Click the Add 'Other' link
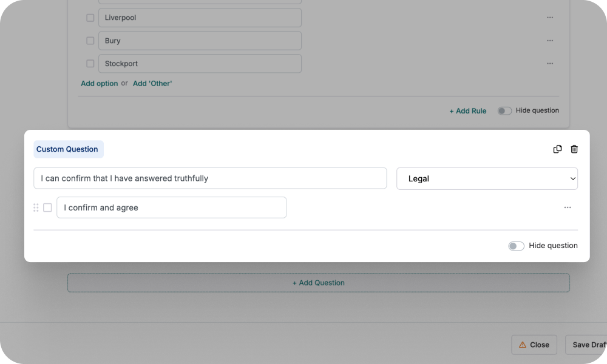The width and height of the screenshot is (607, 364). 152,83
